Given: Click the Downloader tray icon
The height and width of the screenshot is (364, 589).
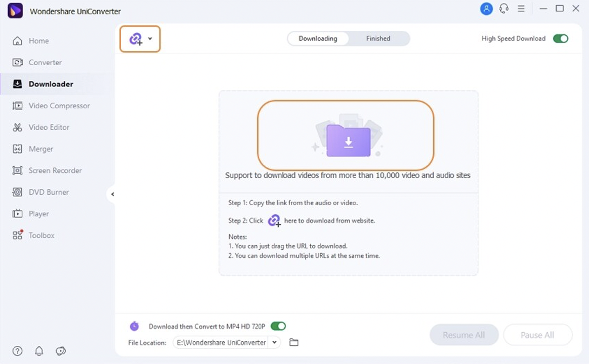Looking at the screenshot, I should pyautogui.click(x=17, y=84).
